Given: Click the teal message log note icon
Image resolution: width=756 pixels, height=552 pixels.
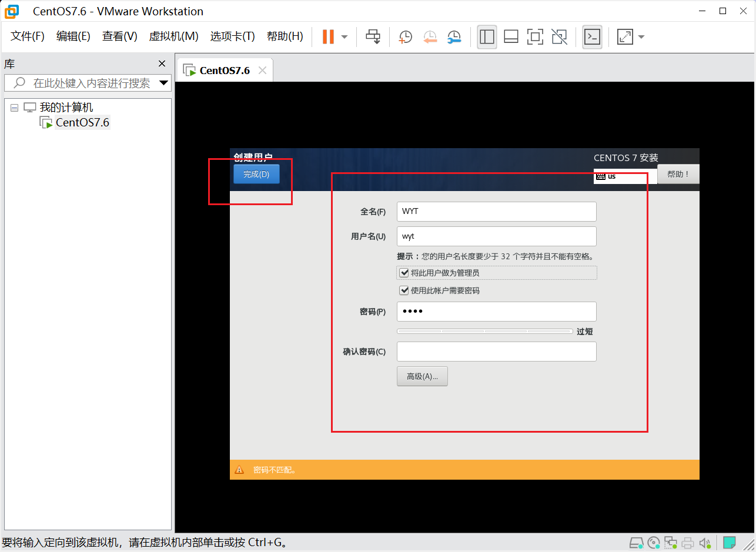Looking at the screenshot, I should tap(730, 541).
